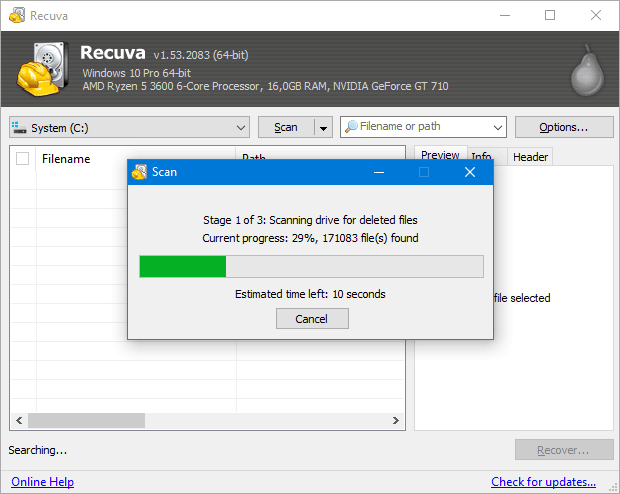Click the magnifier icon in the filename filter
This screenshot has height=494, width=620.
351,127
